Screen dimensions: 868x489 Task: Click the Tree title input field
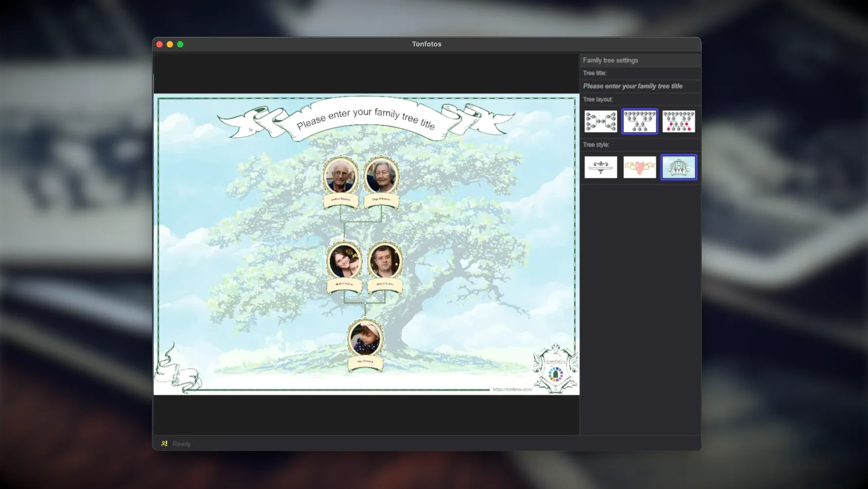point(640,86)
